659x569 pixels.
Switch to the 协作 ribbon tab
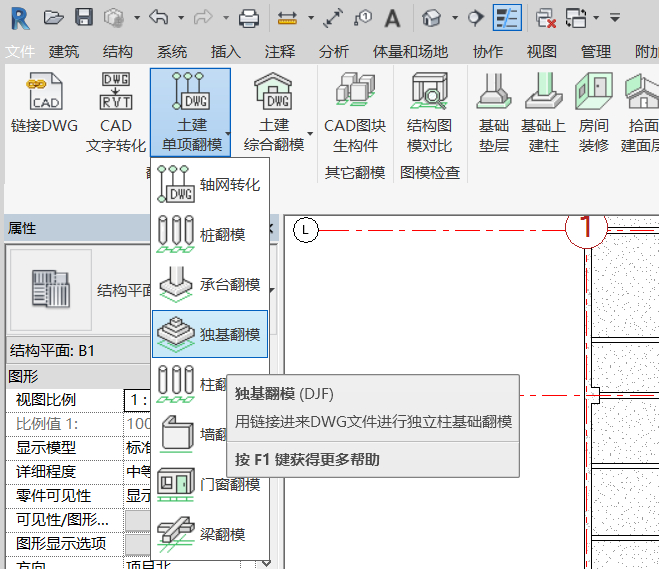[488, 52]
